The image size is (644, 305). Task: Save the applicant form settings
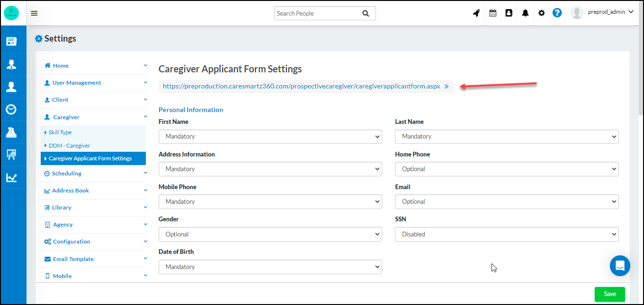click(x=609, y=294)
